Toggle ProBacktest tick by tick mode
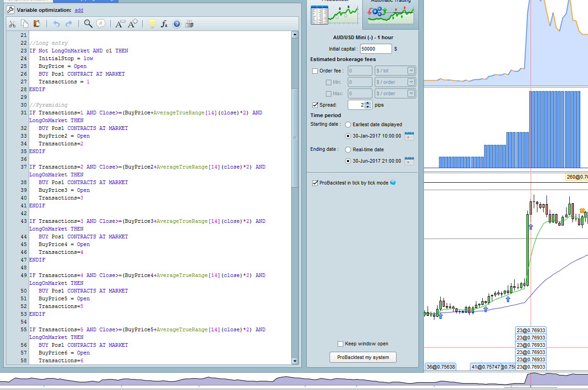Screen dimensions: 588x390 click(315, 183)
